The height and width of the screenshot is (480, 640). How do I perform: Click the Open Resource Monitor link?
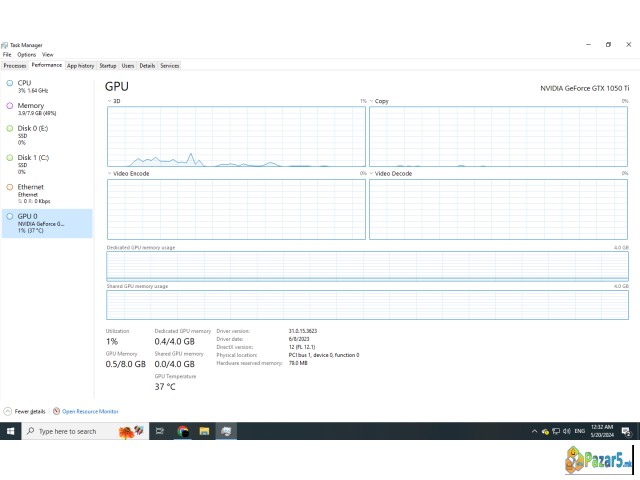[90, 411]
